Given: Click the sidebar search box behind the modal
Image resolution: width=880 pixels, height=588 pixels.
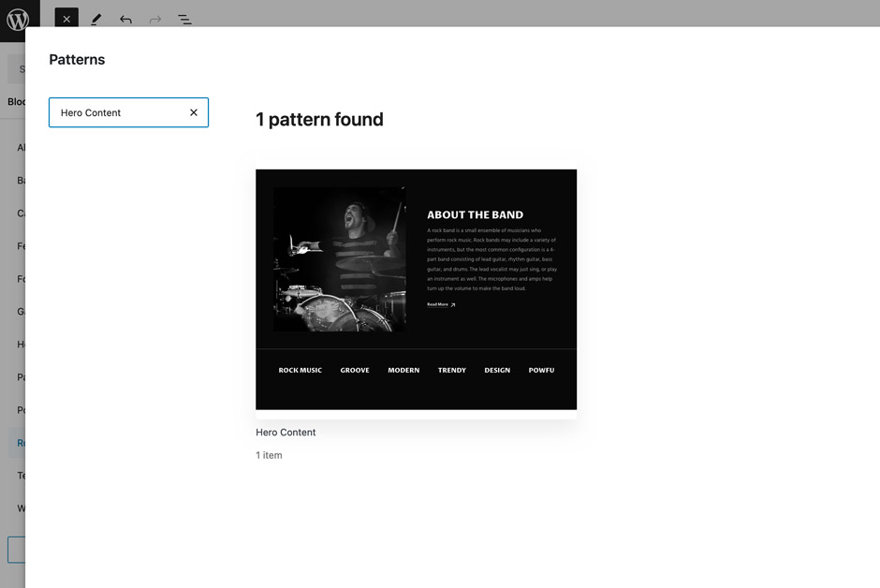Looking at the screenshot, I should (16, 69).
